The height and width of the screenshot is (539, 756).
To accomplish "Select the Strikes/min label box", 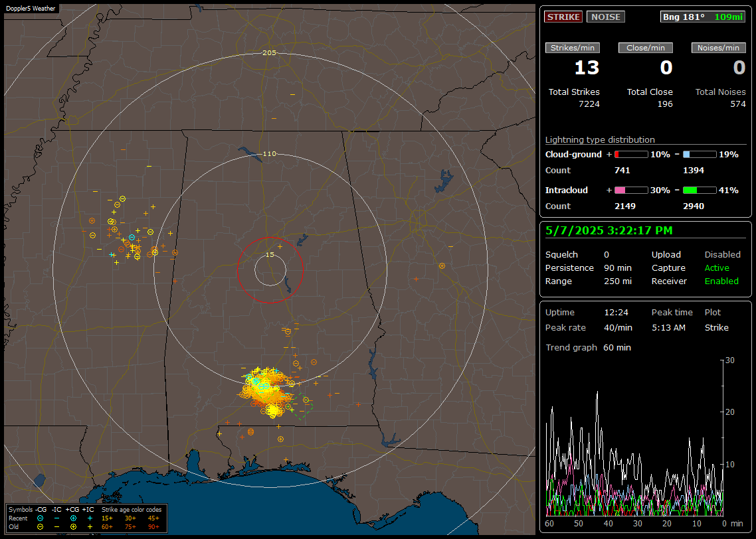I will point(572,48).
